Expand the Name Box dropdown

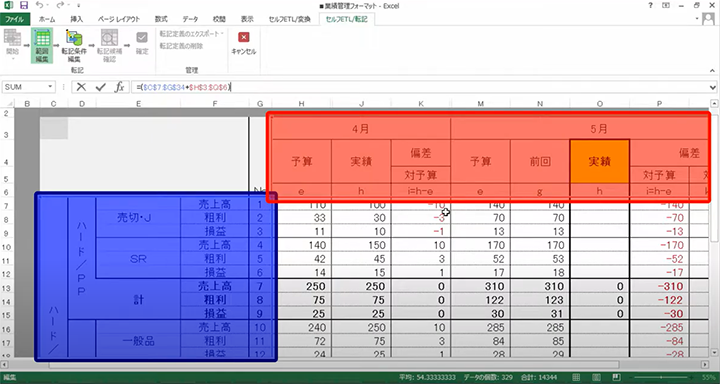coord(50,87)
